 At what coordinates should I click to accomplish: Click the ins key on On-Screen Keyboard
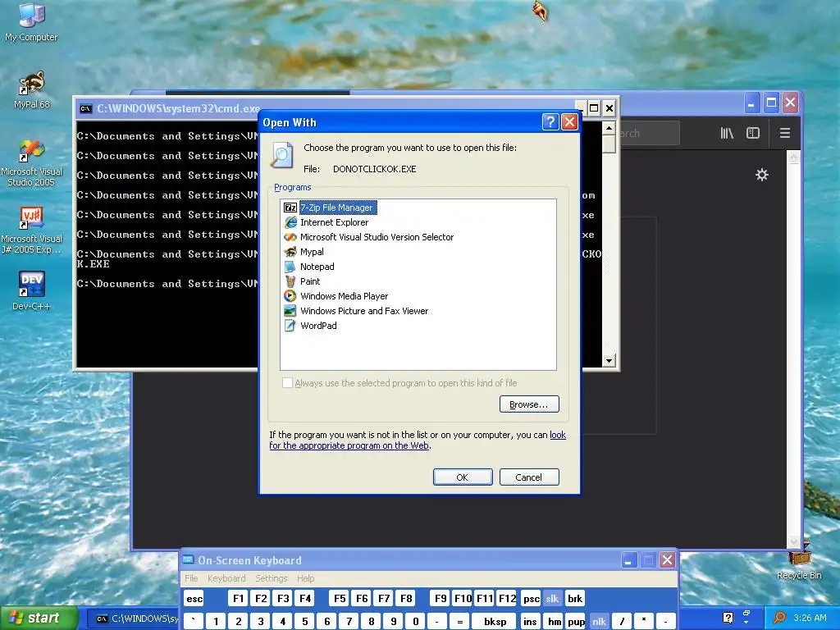[530, 622]
